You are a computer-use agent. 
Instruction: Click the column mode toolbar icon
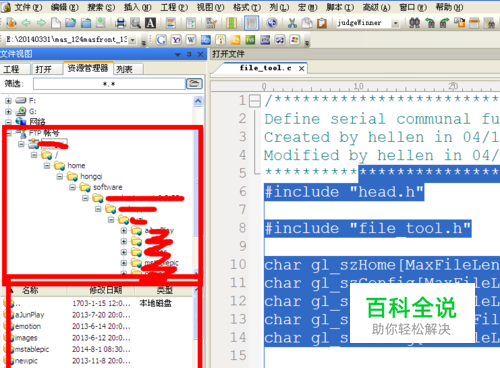(x=231, y=23)
